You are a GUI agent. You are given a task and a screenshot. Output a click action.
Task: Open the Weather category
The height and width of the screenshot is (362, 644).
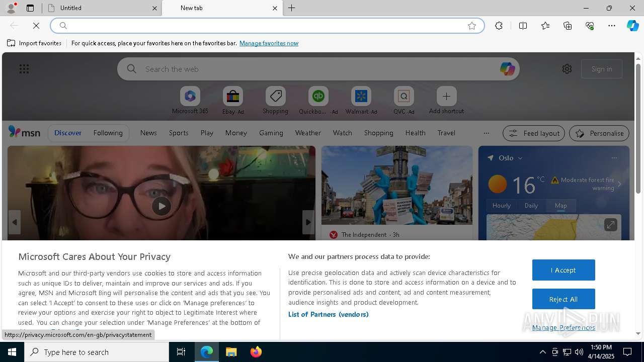(x=308, y=133)
